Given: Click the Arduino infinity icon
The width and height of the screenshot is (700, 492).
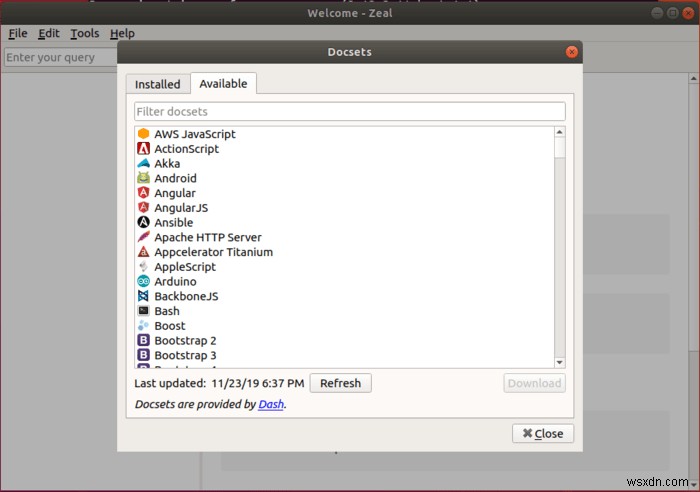Looking at the screenshot, I should pyautogui.click(x=143, y=281).
